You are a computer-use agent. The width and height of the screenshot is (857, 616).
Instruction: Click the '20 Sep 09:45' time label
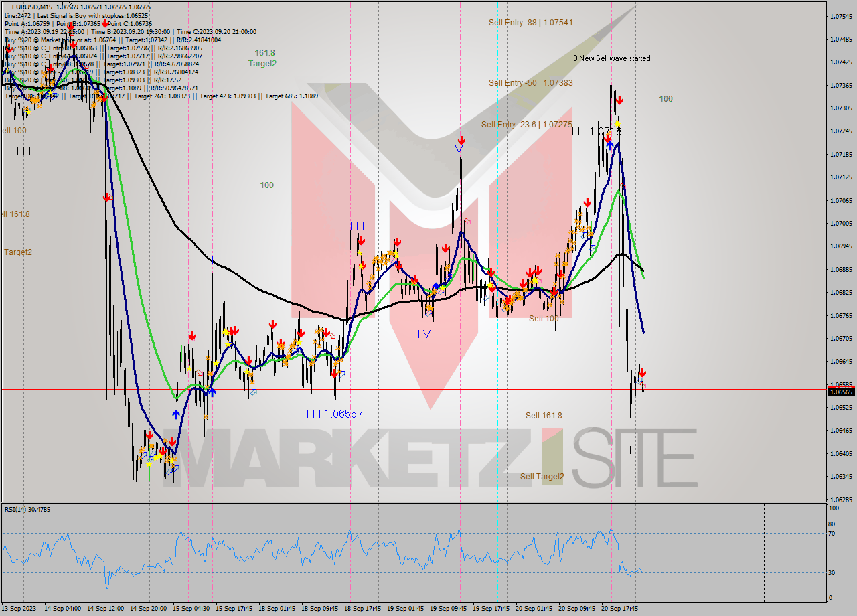[x=577, y=609]
